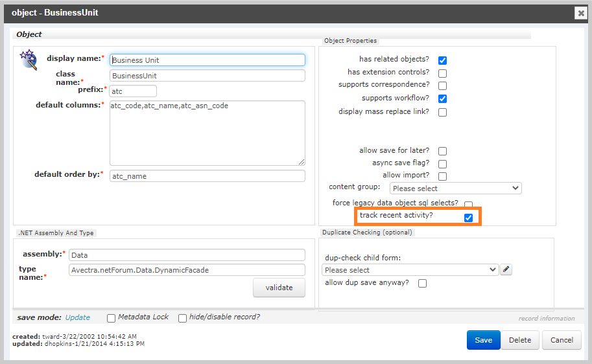Check the 'hide/disable record?' box
592x364 pixels.
point(182,319)
